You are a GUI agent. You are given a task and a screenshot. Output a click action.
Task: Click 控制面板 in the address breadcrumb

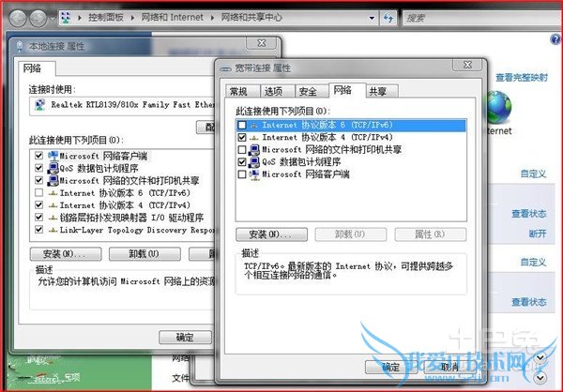[106, 17]
